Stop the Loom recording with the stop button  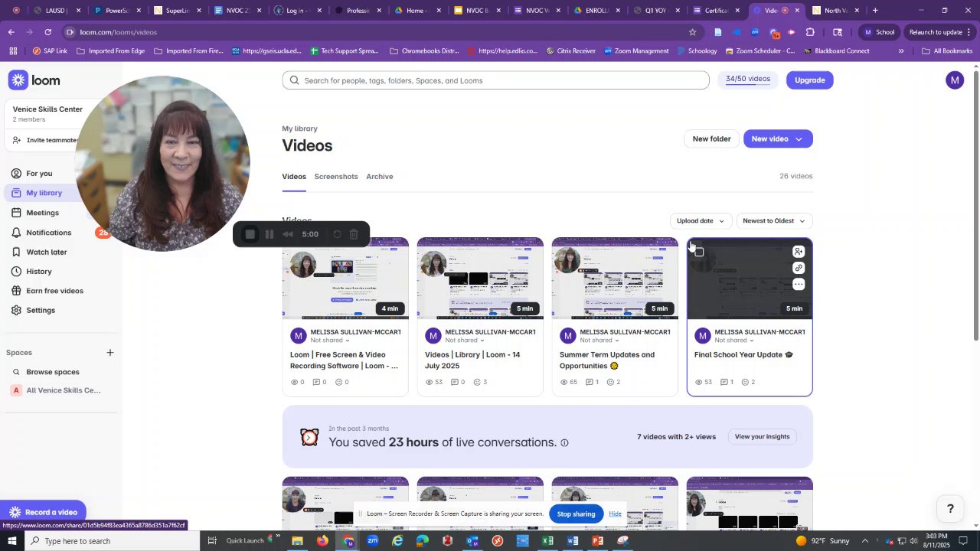tap(250, 234)
